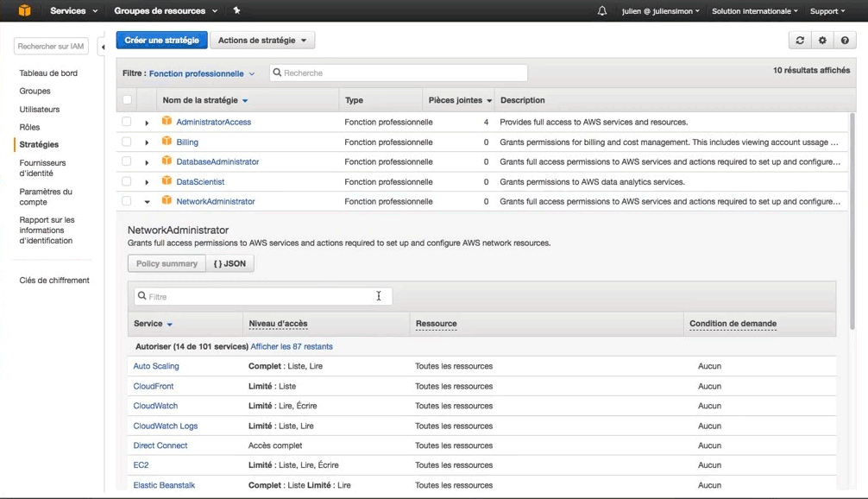Click the AWS cube logo icon
This screenshot has height=499, width=868.
tap(24, 10)
